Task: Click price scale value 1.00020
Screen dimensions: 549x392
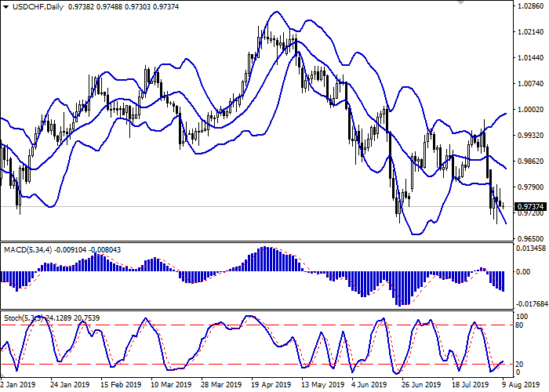Action: [531, 110]
